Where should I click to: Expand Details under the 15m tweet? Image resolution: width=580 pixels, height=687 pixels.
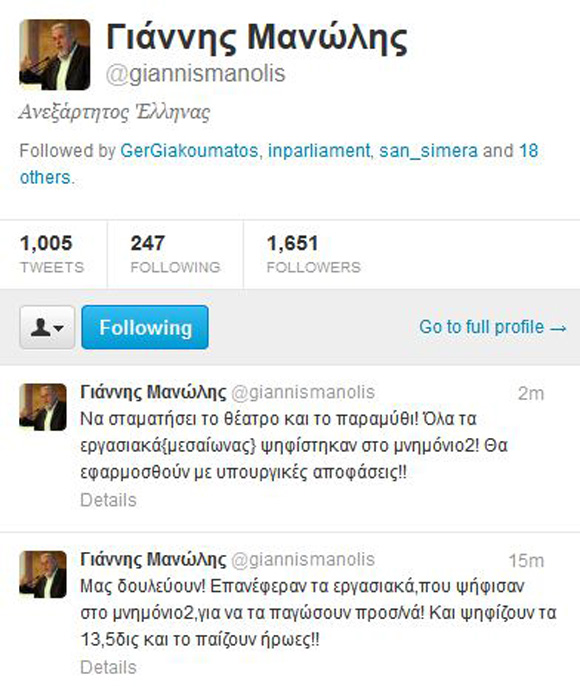[x=108, y=667]
